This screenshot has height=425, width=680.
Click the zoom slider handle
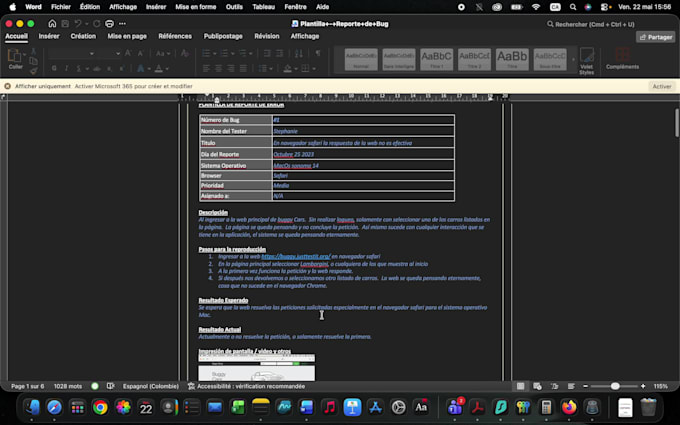point(615,386)
